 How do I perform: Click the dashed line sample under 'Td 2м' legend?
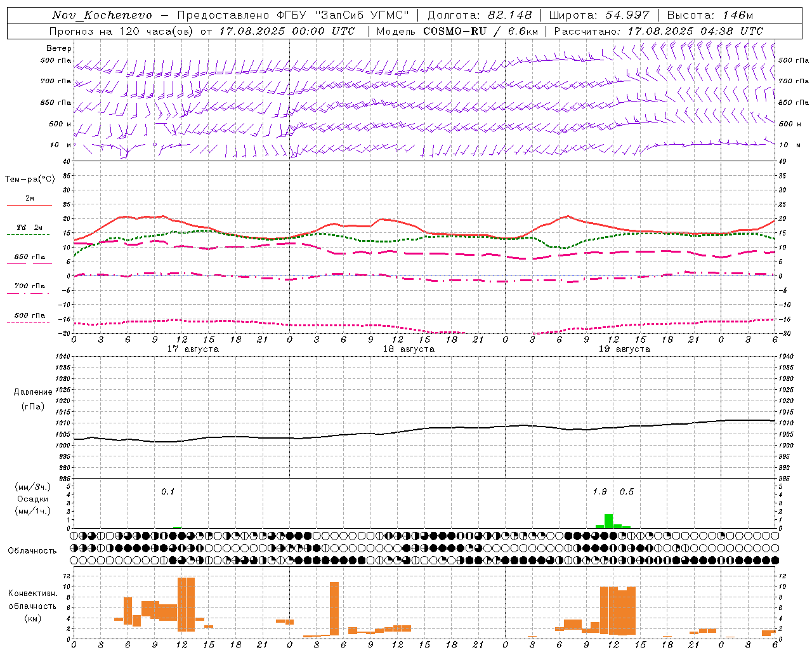click(x=29, y=235)
